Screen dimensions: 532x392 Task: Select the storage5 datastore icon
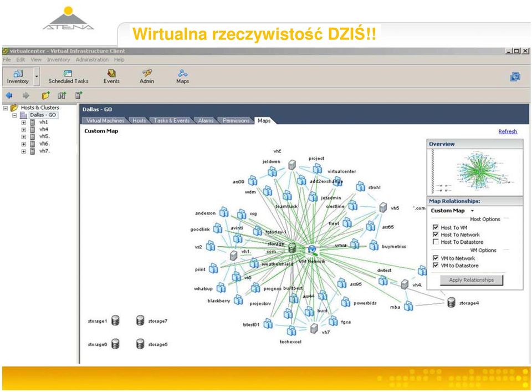(140, 344)
